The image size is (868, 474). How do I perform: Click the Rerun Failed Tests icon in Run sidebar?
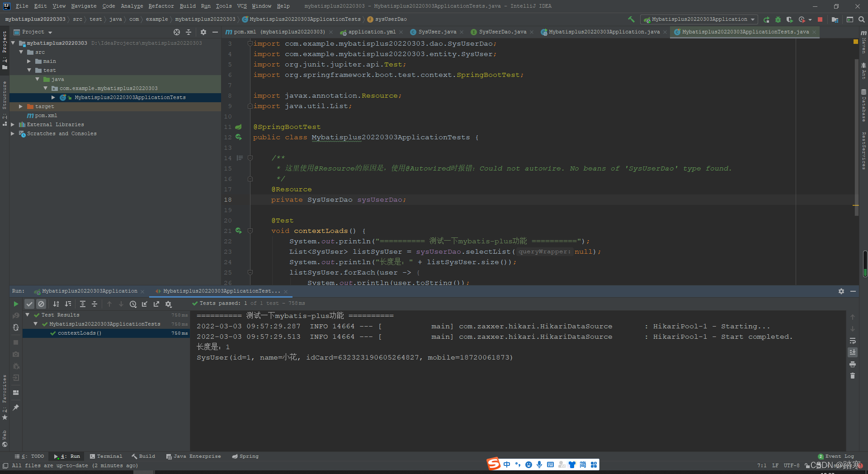16,316
